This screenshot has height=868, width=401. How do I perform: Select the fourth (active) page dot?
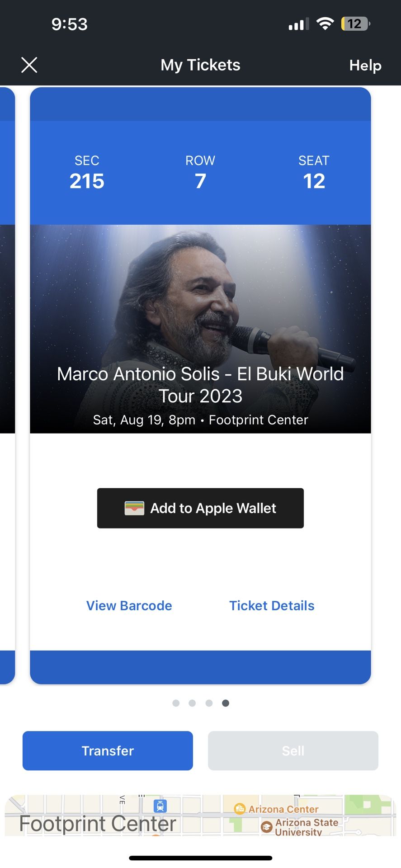tap(226, 703)
